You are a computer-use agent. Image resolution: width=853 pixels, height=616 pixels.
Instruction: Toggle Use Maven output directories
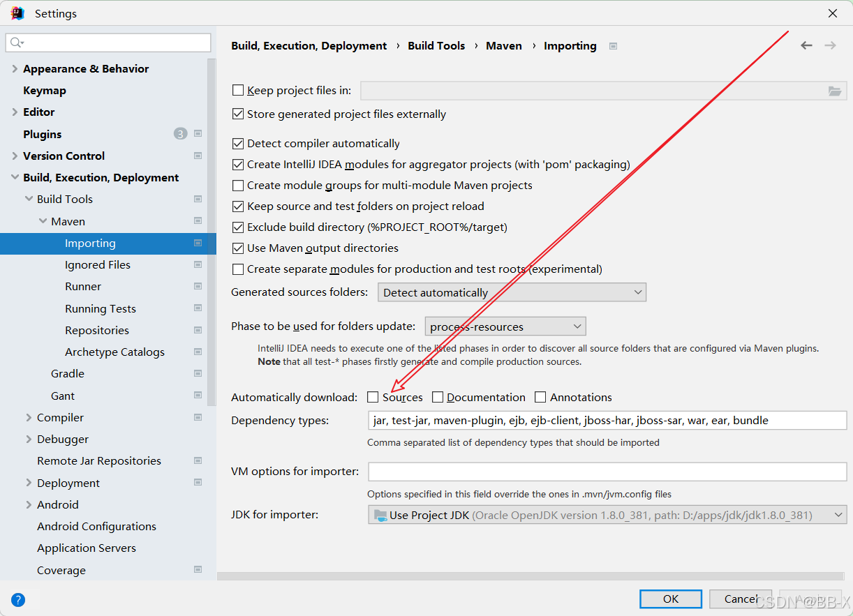(238, 248)
